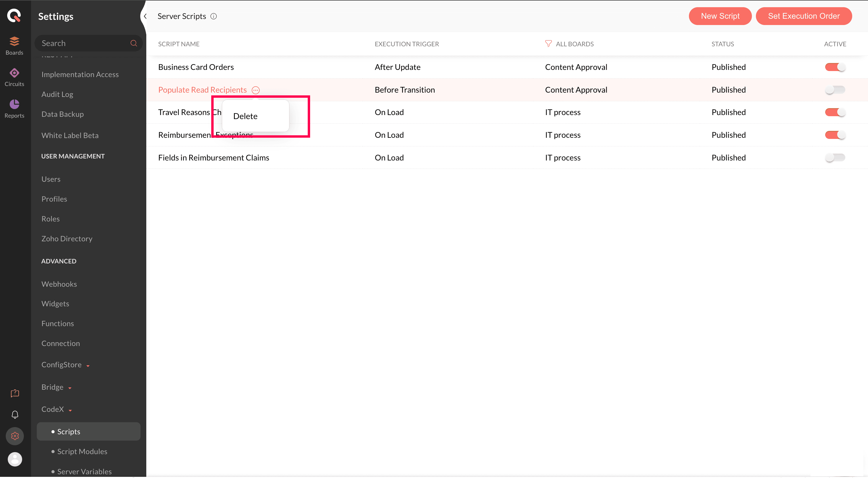The height and width of the screenshot is (478, 868).
Task: Turn on Fields in Reimbursement Claims toggle
Action: [x=835, y=157]
